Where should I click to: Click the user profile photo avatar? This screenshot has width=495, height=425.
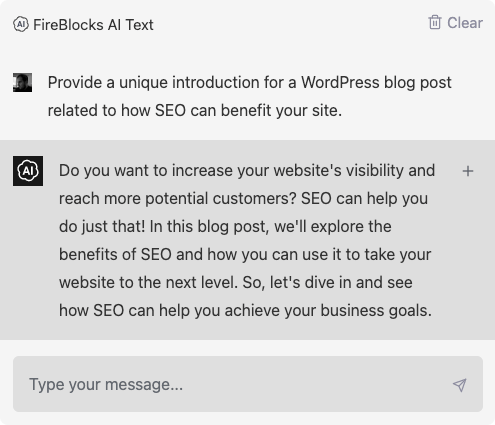[x=22, y=82]
